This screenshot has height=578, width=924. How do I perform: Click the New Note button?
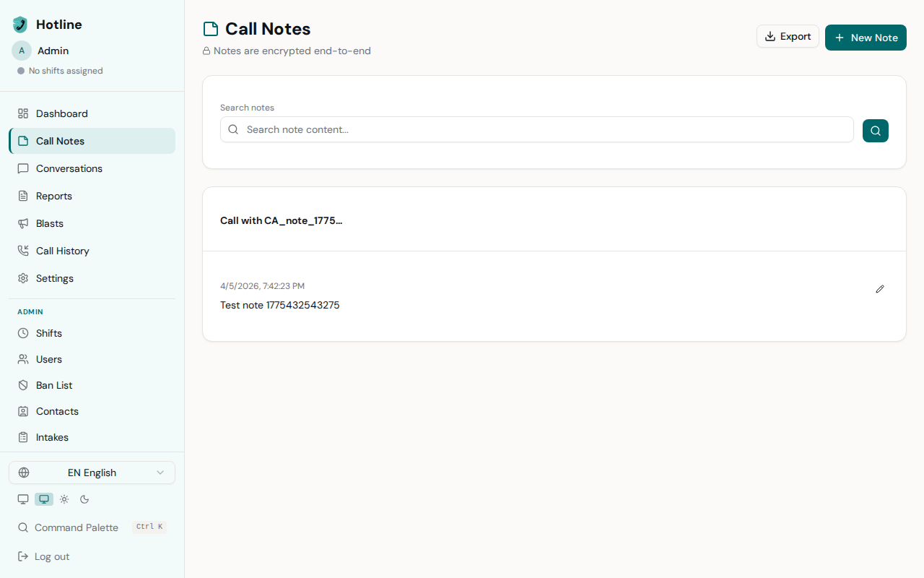(x=866, y=37)
